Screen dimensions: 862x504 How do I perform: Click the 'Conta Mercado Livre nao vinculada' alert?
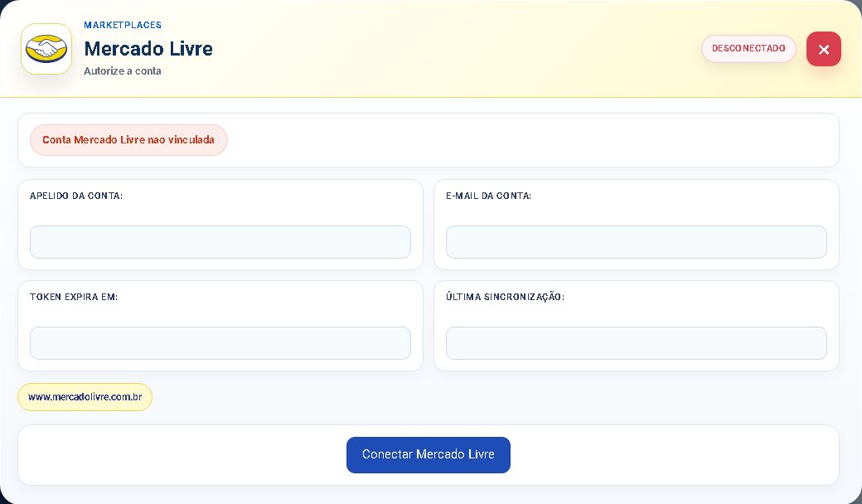pyautogui.click(x=128, y=139)
